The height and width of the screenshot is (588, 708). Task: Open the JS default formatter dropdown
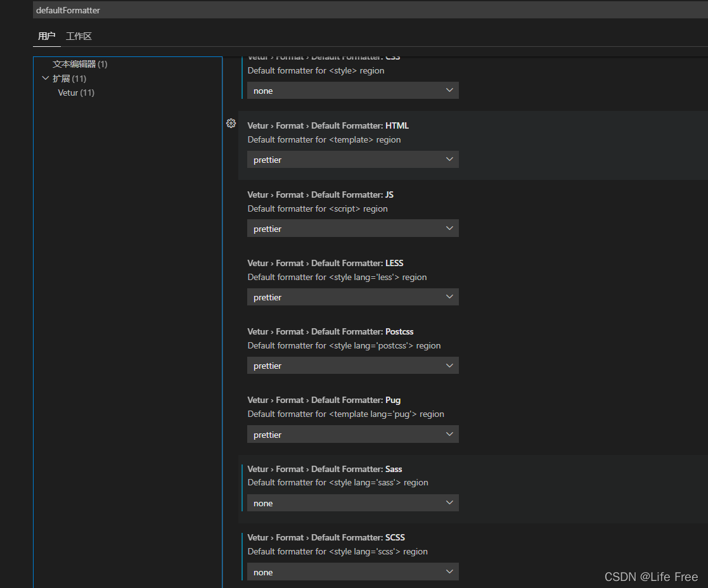click(352, 228)
